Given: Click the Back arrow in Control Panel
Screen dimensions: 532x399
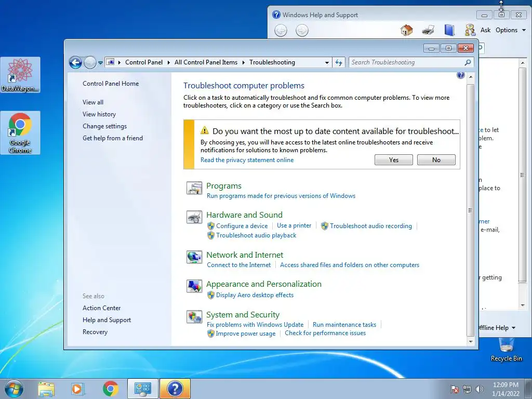Looking at the screenshot, I should tap(75, 62).
